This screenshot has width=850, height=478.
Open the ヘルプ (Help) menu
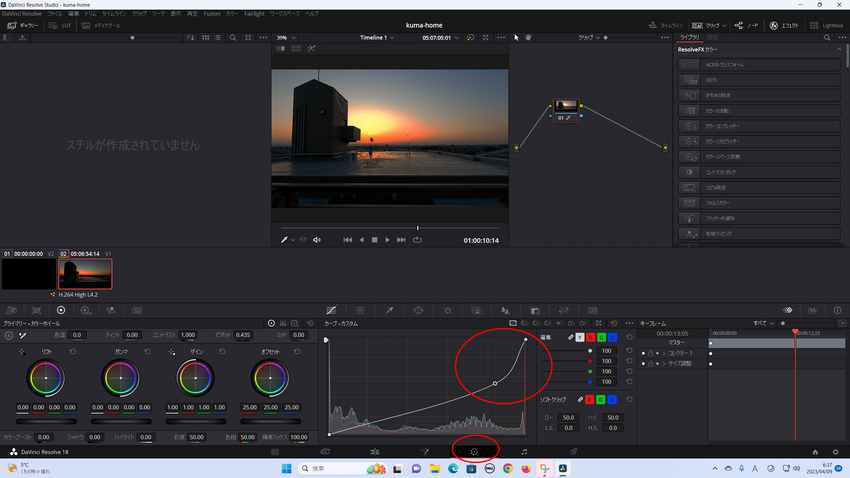tap(312, 14)
